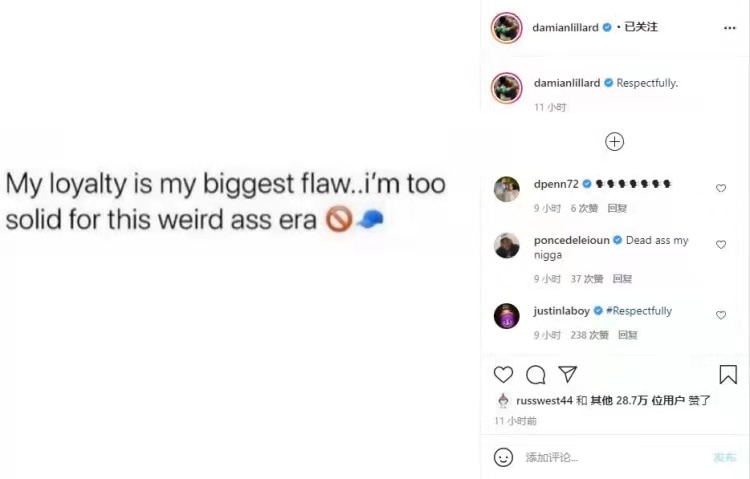This screenshot has height=479, width=750.
Task: Load more comments with plus circle
Action: pos(615,142)
